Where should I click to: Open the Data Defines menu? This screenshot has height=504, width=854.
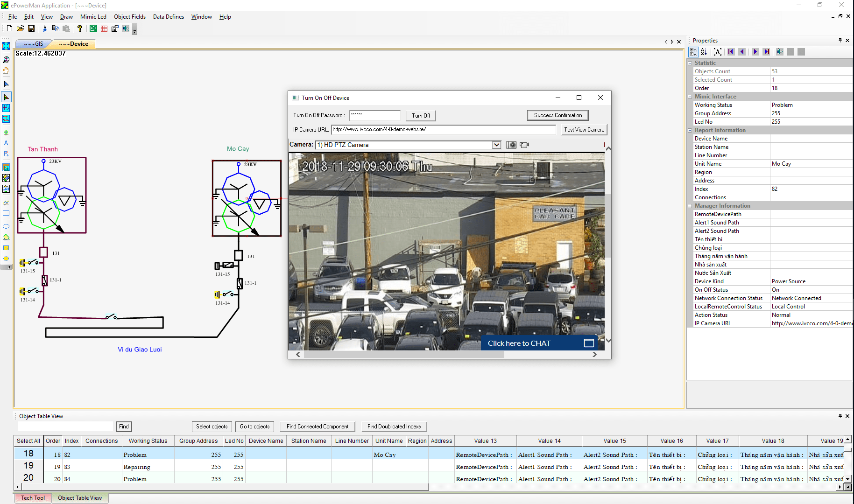point(169,17)
